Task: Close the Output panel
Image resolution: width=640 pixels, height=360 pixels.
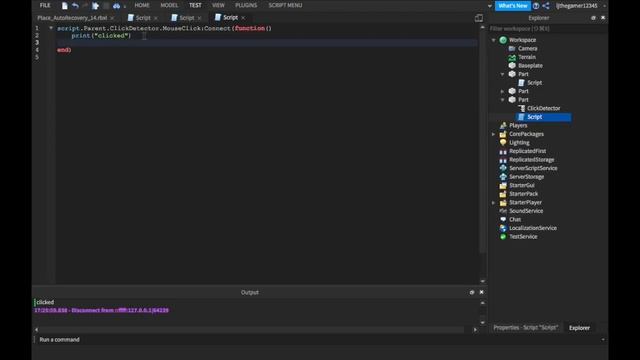Action: [x=481, y=292]
